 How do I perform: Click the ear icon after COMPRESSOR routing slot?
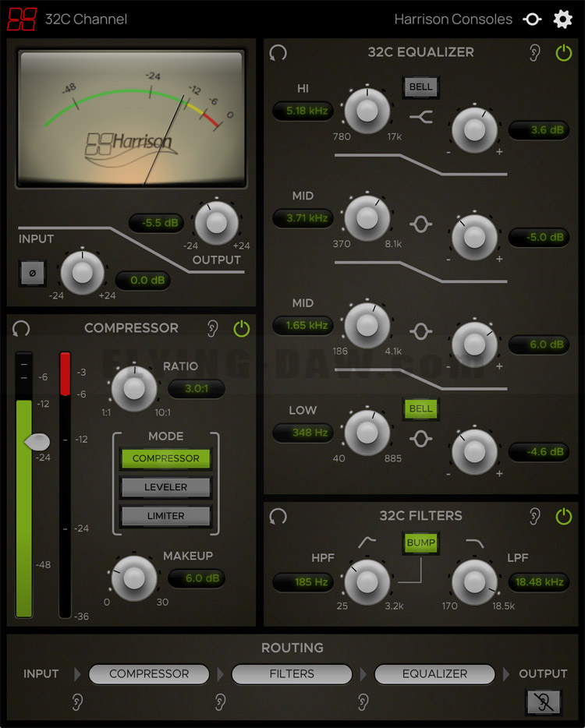click(220, 701)
